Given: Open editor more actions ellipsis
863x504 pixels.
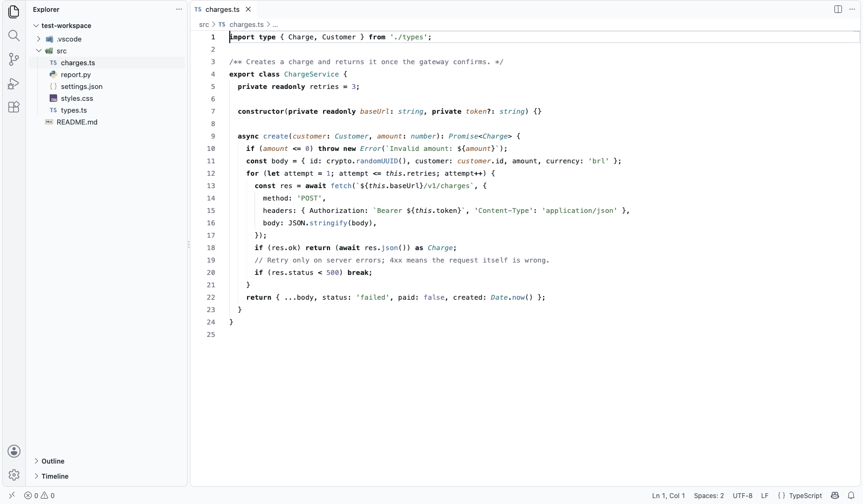Looking at the screenshot, I should tap(852, 9).
